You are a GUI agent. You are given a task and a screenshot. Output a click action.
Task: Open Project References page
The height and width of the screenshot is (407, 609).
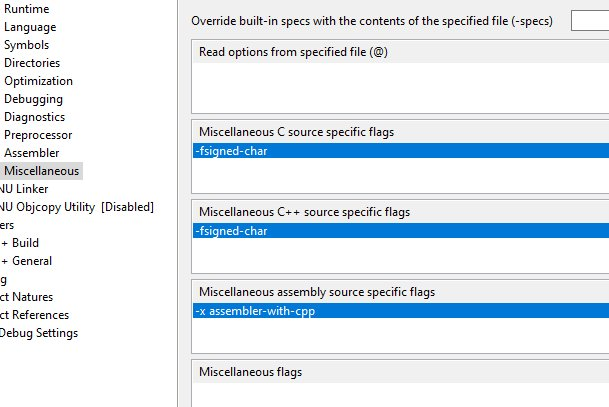(35, 315)
